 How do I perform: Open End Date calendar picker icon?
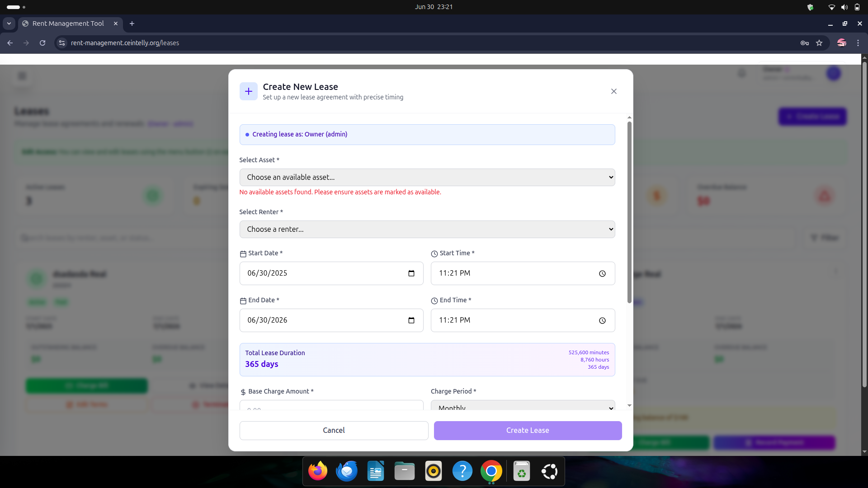tap(411, 320)
